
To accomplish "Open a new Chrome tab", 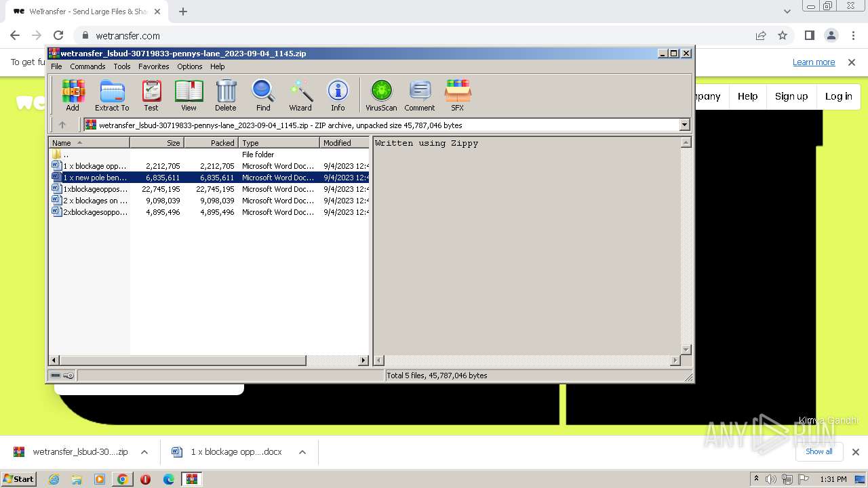I will [183, 12].
